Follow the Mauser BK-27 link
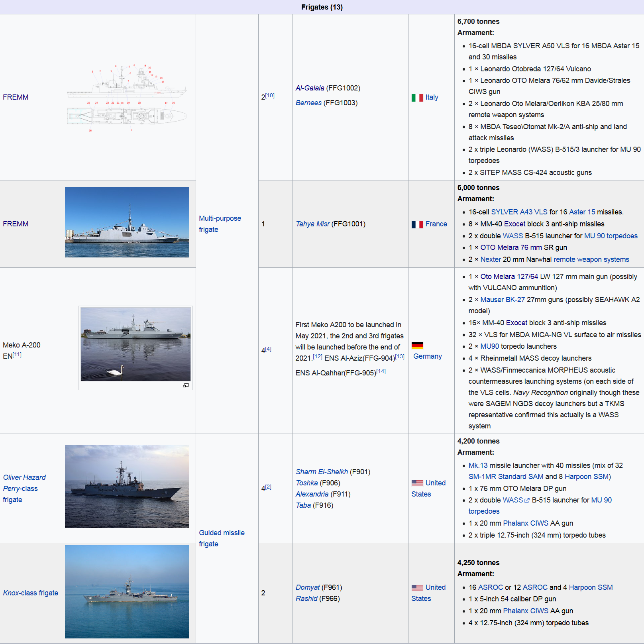 (x=503, y=300)
